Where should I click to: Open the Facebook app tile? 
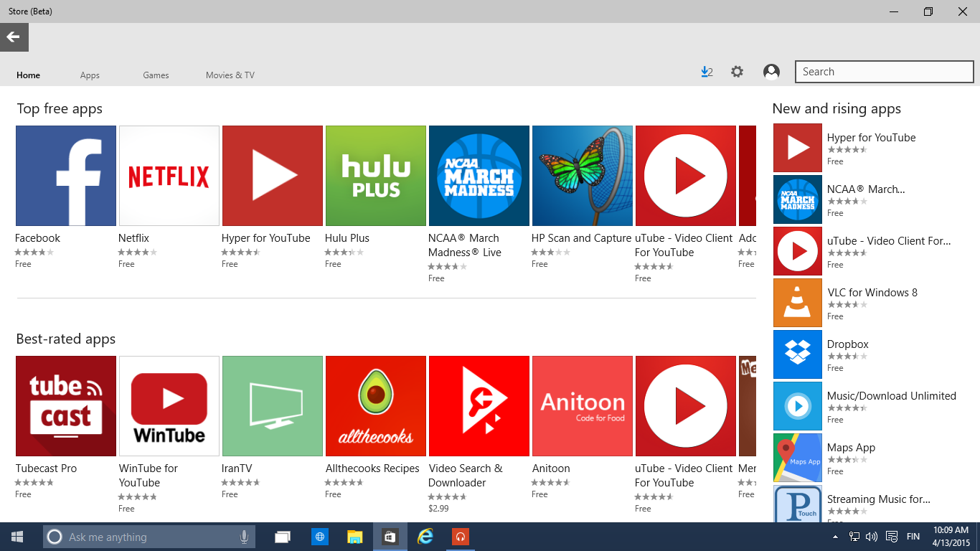66,176
